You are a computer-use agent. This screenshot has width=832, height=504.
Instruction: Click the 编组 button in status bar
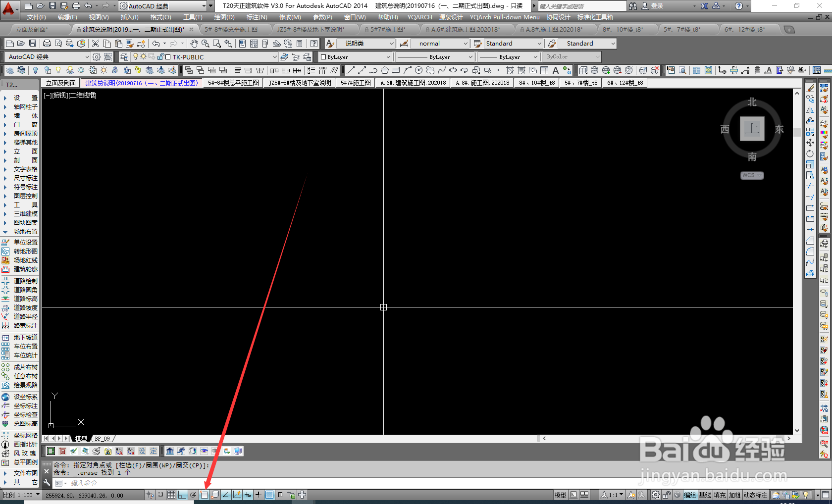click(x=690, y=495)
